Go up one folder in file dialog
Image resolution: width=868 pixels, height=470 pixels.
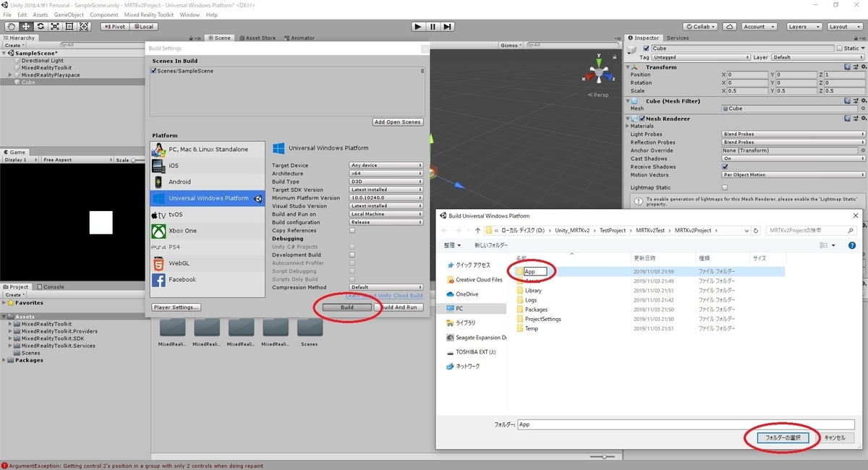tap(478, 230)
